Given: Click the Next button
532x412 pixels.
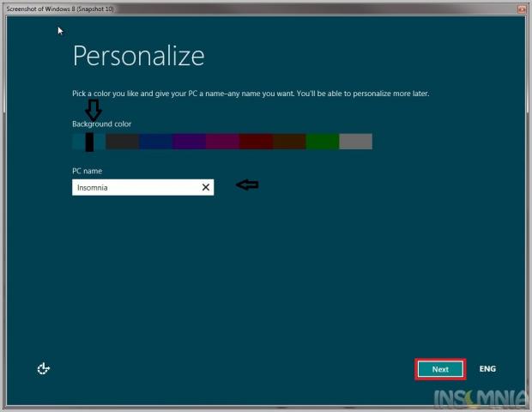Looking at the screenshot, I should (440, 369).
